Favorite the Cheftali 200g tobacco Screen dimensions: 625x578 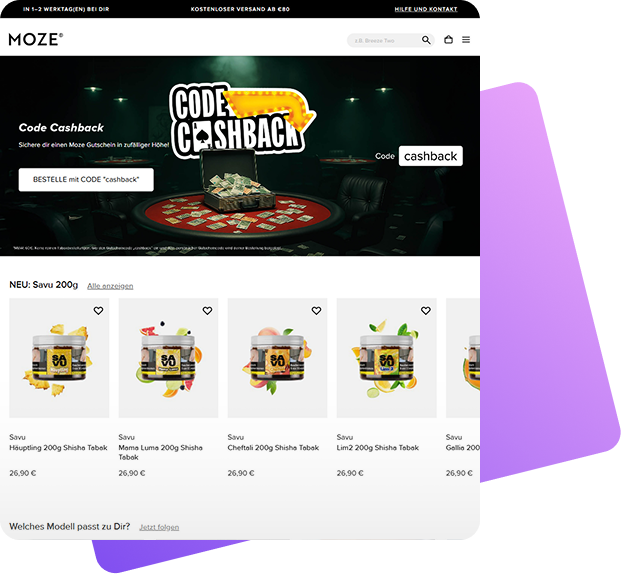point(316,311)
